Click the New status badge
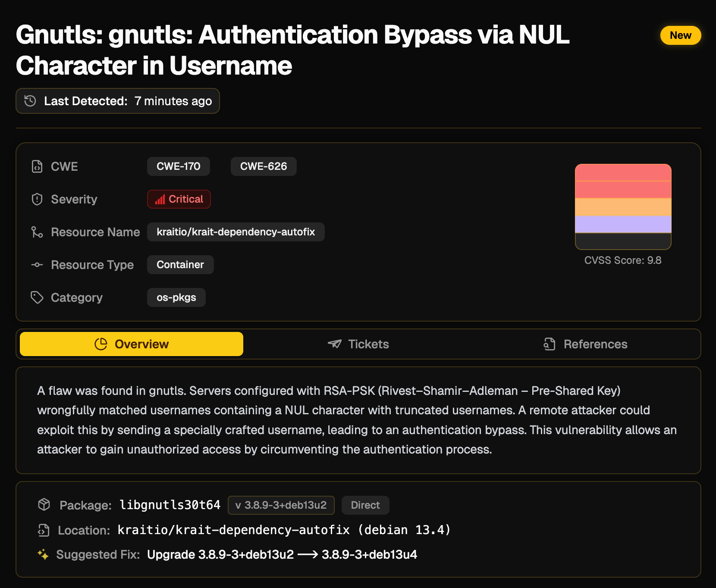Viewport: 716px width, 588px height. point(681,35)
